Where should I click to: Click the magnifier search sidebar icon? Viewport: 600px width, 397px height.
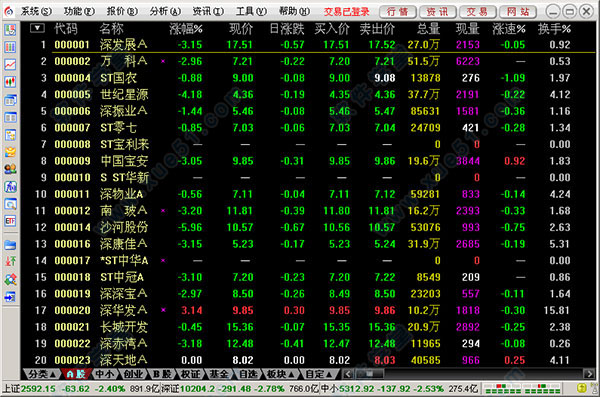(x=10, y=204)
